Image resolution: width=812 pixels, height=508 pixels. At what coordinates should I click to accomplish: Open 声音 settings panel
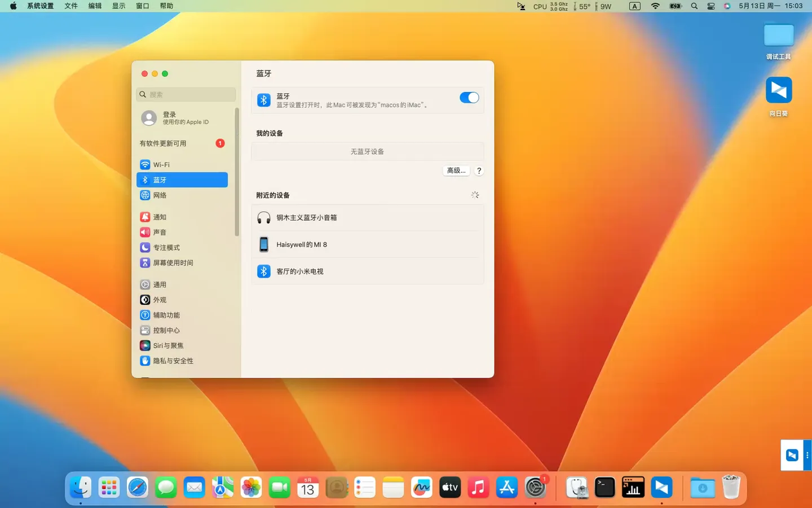click(160, 232)
